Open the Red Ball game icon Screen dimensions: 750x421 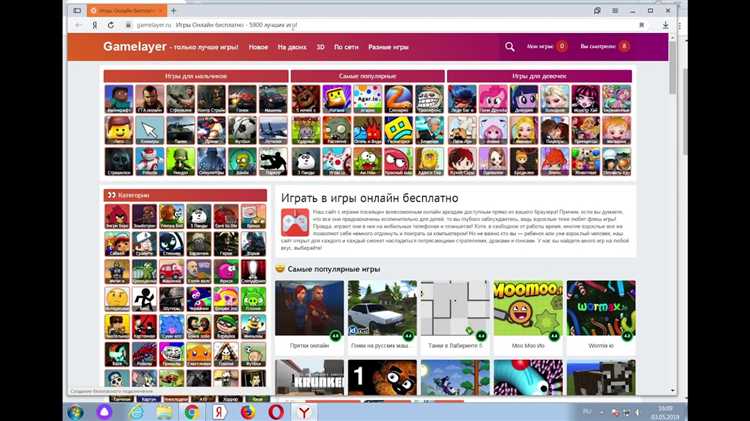point(398,161)
